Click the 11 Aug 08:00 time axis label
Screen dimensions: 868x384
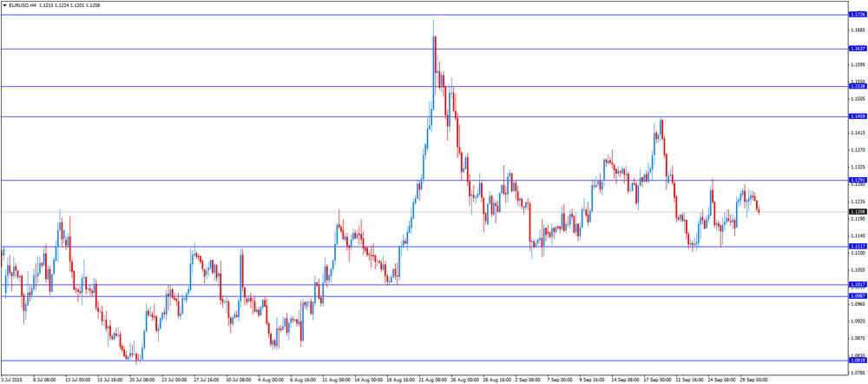pos(335,381)
